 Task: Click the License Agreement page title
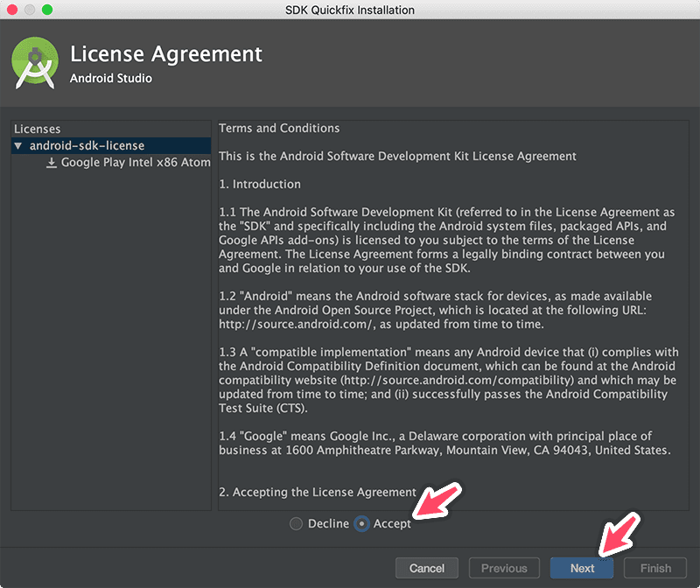tap(166, 54)
